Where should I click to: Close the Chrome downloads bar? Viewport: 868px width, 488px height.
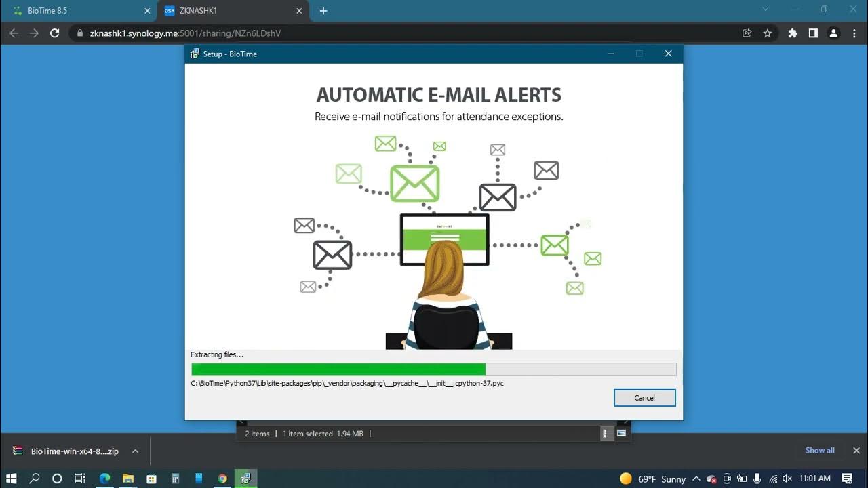point(856,451)
